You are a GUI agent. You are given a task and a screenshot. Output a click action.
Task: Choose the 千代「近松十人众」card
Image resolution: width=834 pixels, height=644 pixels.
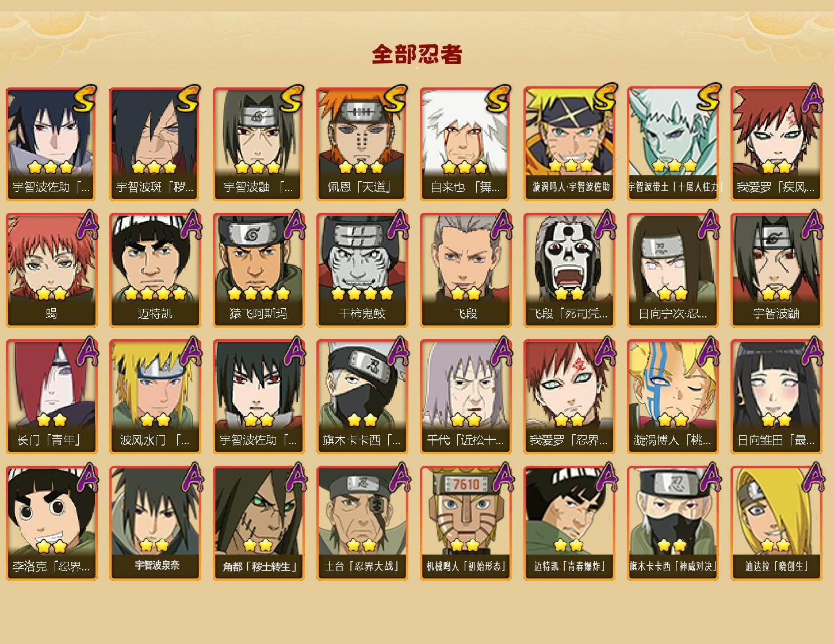pos(465,397)
